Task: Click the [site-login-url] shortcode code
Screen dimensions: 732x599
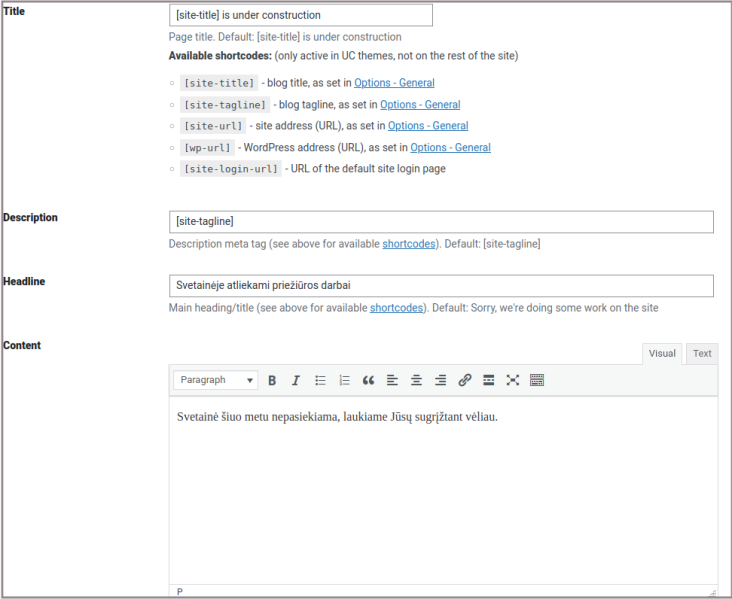Action: [x=231, y=169]
